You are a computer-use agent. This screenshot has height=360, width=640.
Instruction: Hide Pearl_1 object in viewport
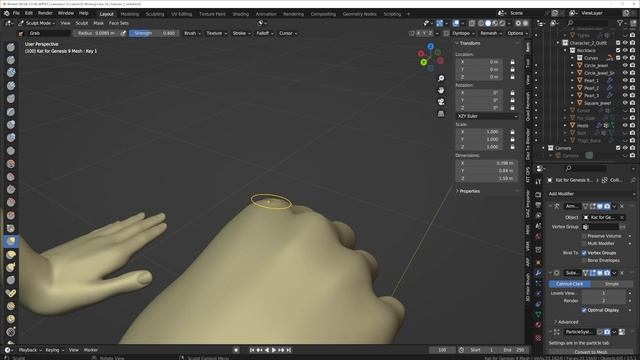pyautogui.click(x=625, y=80)
